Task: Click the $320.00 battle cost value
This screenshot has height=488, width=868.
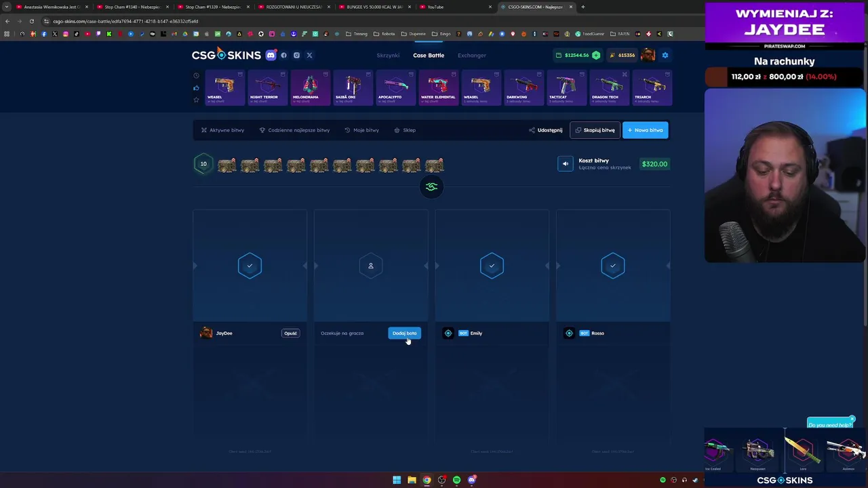Action: coord(654,164)
